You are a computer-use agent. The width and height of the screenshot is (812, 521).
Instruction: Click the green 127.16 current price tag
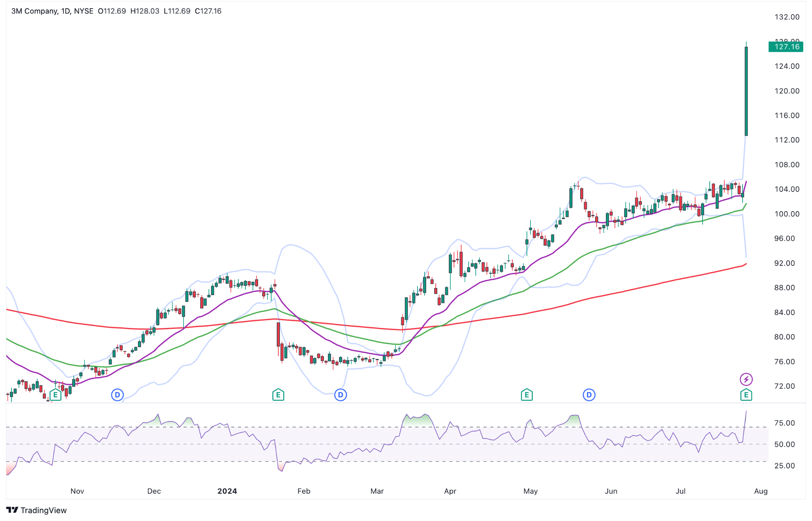tap(786, 47)
